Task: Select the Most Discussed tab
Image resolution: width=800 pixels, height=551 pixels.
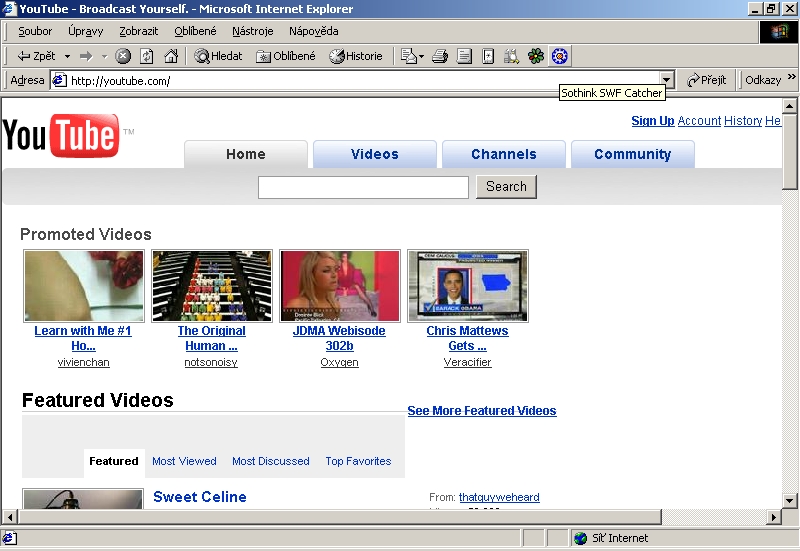Action: click(x=271, y=461)
